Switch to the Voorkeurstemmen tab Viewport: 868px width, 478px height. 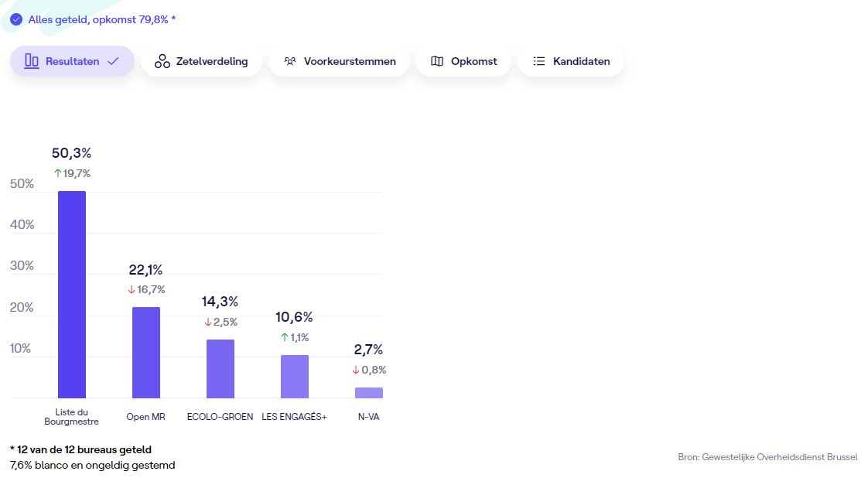[339, 61]
